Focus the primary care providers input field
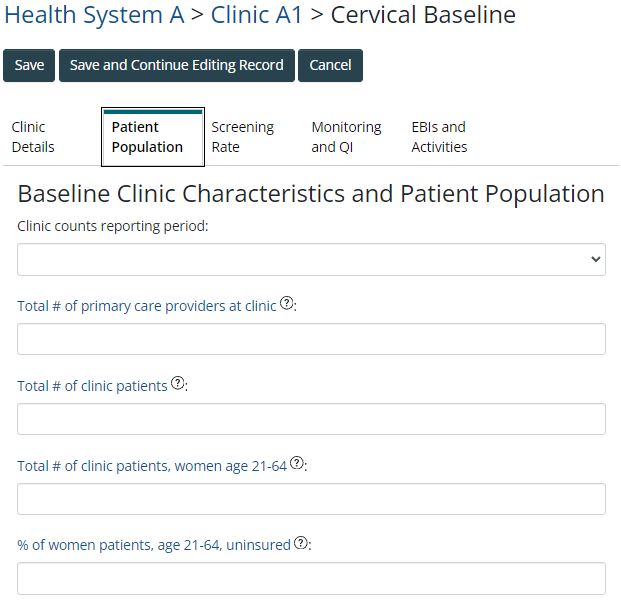Screen dimensions: 621x610 point(311,339)
